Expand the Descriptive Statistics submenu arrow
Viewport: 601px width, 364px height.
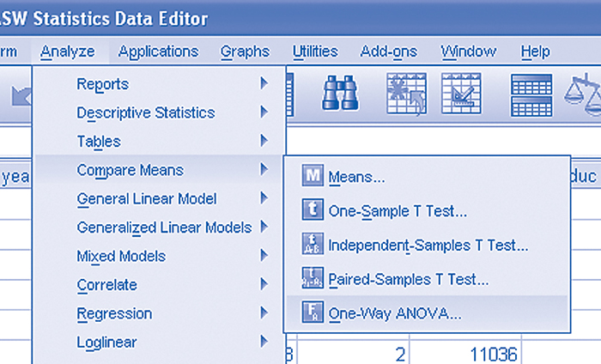point(264,112)
